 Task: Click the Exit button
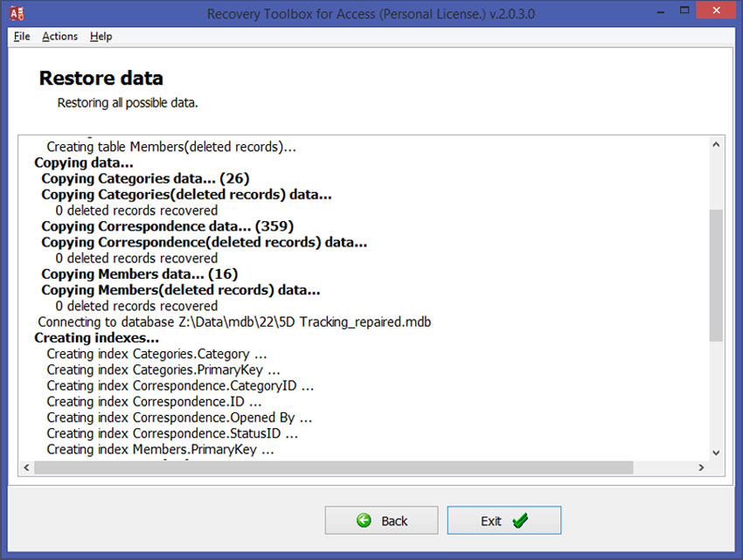pos(504,520)
